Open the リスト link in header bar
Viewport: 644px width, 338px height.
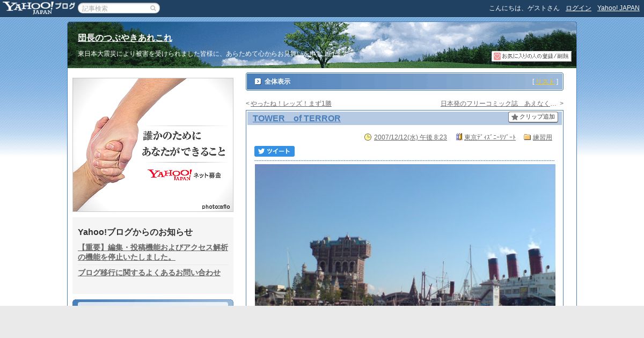pyautogui.click(x=545, y=82)
